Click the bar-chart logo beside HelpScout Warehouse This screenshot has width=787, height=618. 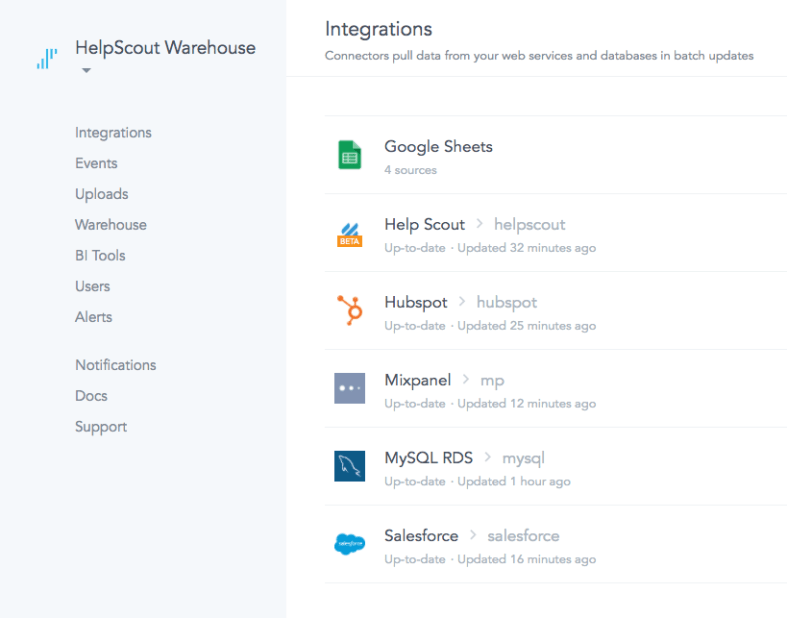(x=47, y=58)
